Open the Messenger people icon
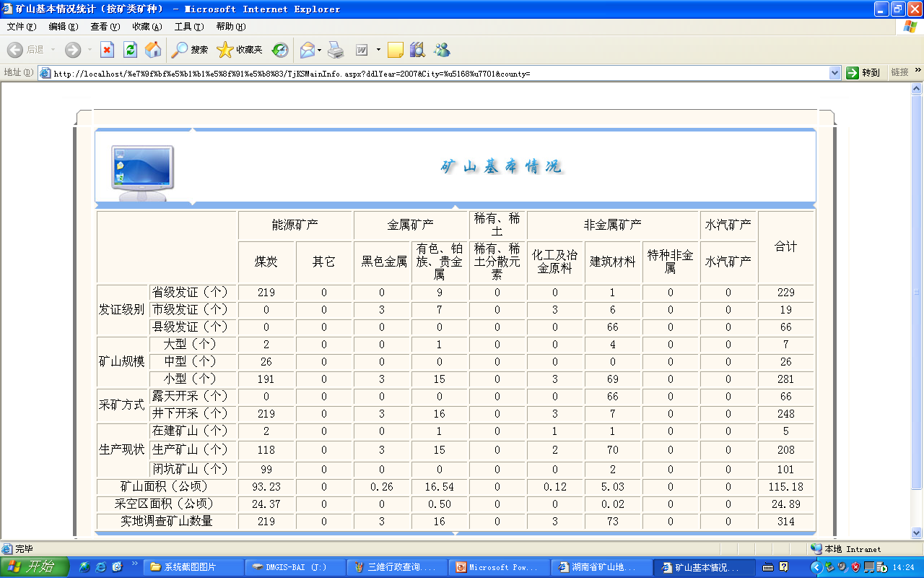Screen dimensions: 924x578 pyautogui.click(x=442, y=50)
